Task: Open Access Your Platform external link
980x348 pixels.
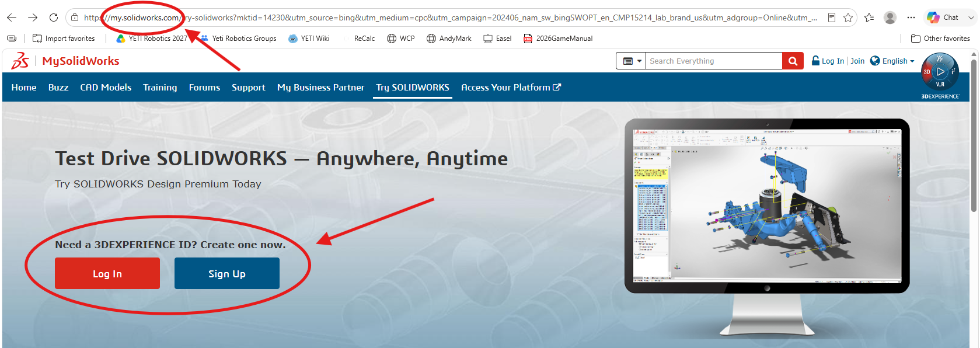Action: [511, 88]
